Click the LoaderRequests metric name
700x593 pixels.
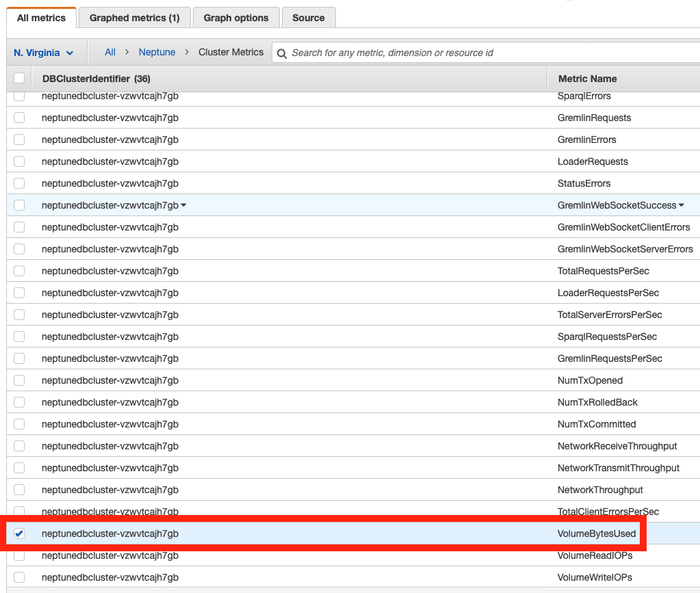[593, 161]
